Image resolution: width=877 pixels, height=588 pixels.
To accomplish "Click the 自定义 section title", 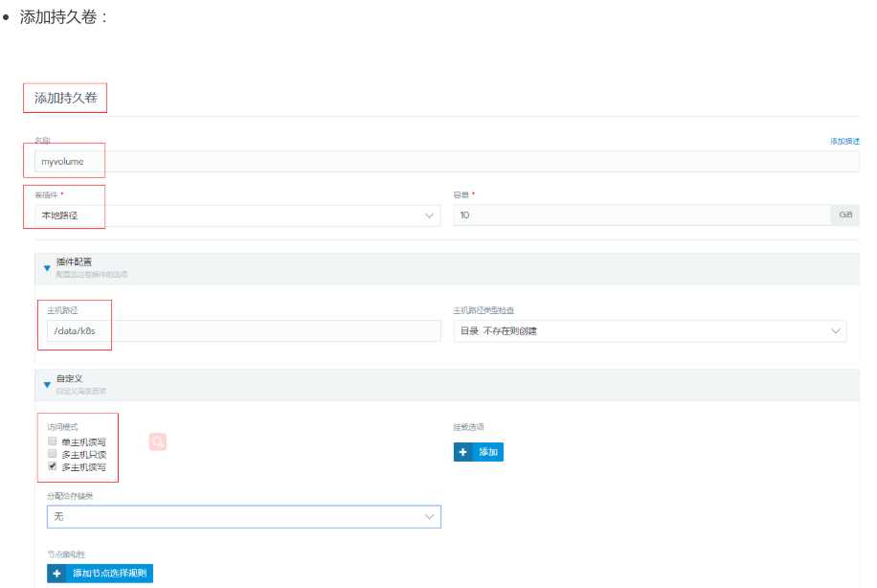I will pos(69,378).
